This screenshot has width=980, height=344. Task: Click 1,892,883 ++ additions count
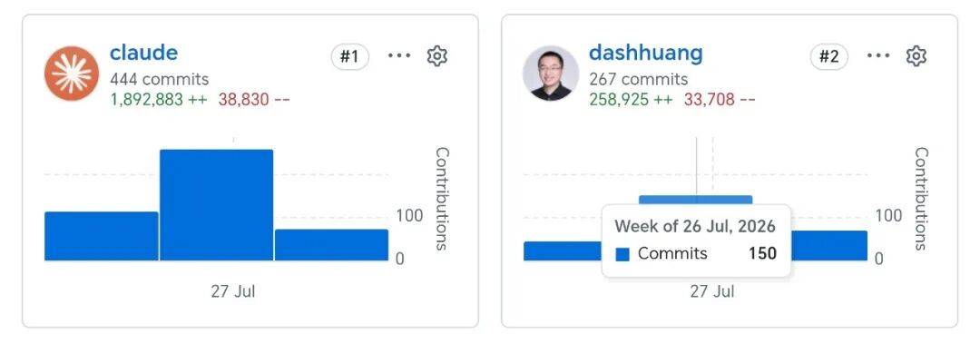tap(159, 99)
